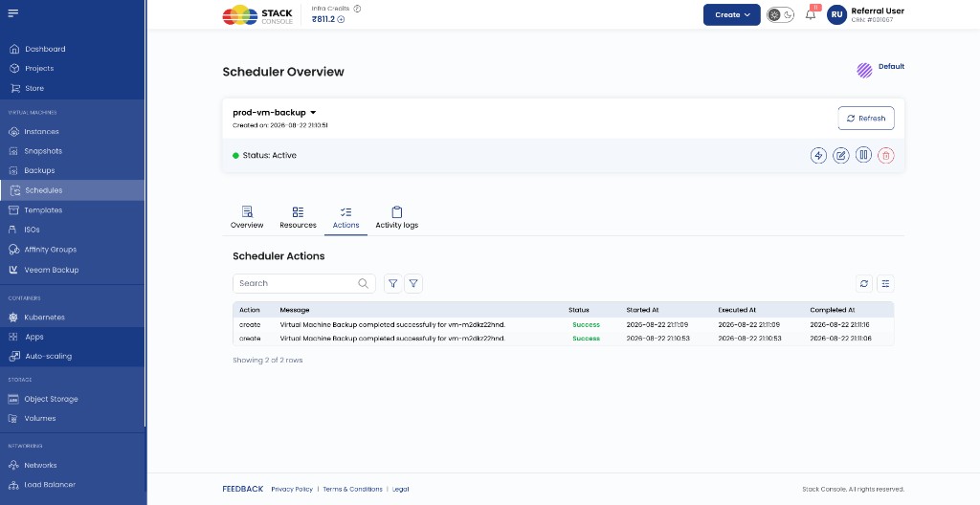Switch to Activity logs tab
This screenshot has height=505, width=980.
point(397,218)
